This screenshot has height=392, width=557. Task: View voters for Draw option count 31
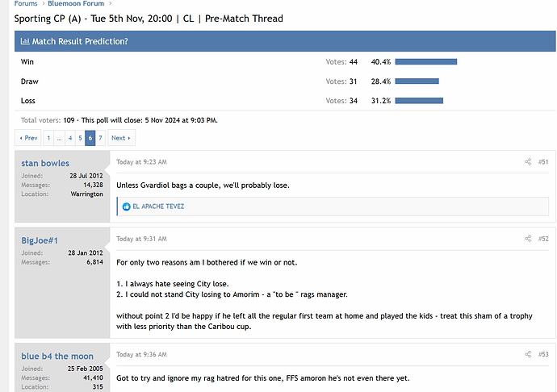coord(354,81)
